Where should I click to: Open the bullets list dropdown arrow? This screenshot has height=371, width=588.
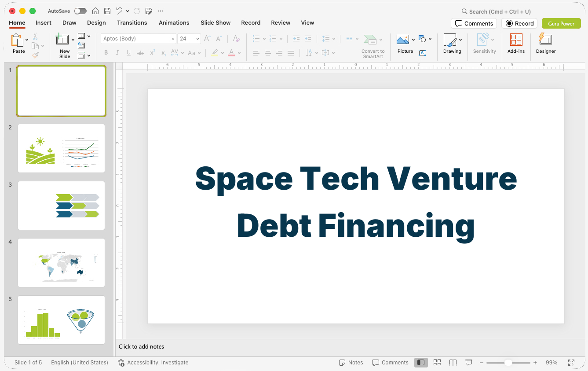tap(264, 39)
